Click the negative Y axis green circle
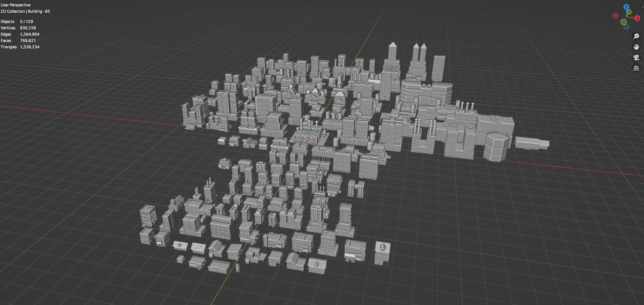 tap(624, 22)
